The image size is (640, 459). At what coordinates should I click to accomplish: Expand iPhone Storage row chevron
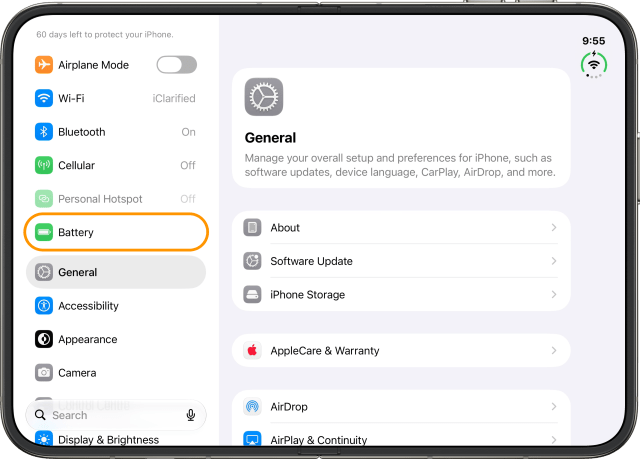pos(554,294)
